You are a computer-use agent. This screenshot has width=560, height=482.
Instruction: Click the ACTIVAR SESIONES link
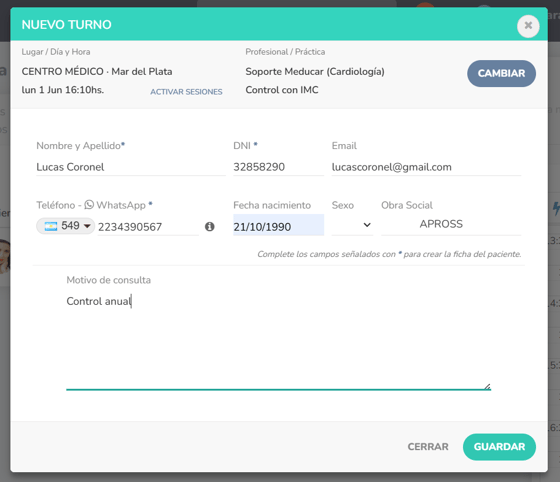point(186,92)
